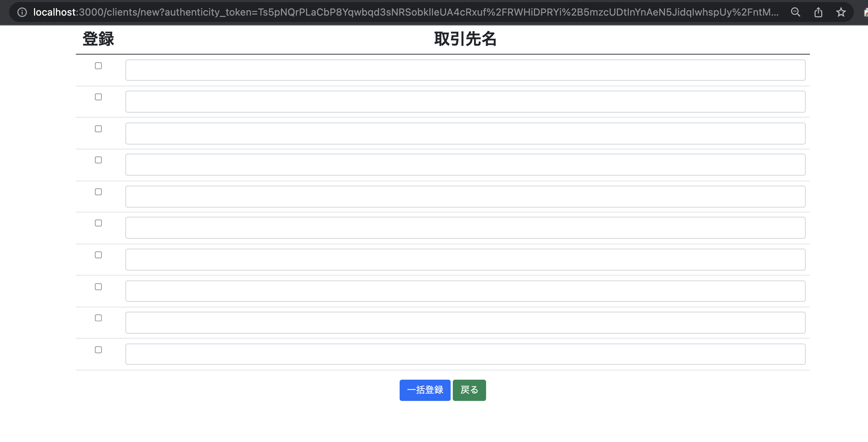Bookmark this page with the star icon
This screenshot has height=442, width=868.
[841, 12]
